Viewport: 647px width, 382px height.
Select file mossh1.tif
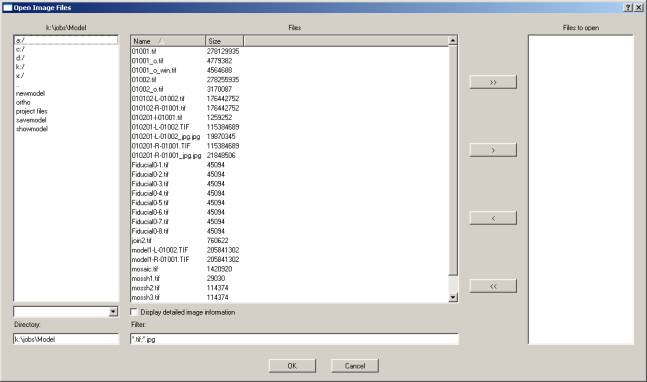pyautogui.click(x=145, y=279)
